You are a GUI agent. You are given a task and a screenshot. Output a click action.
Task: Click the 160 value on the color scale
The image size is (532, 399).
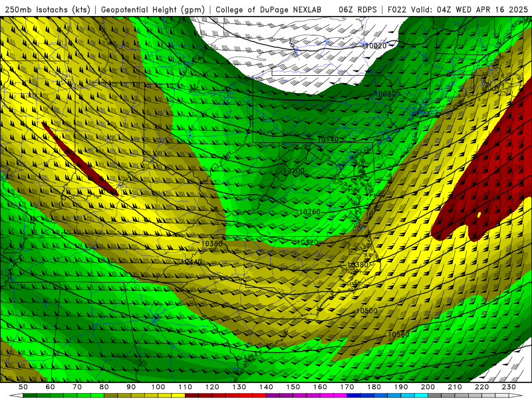[x=321, y=387]
